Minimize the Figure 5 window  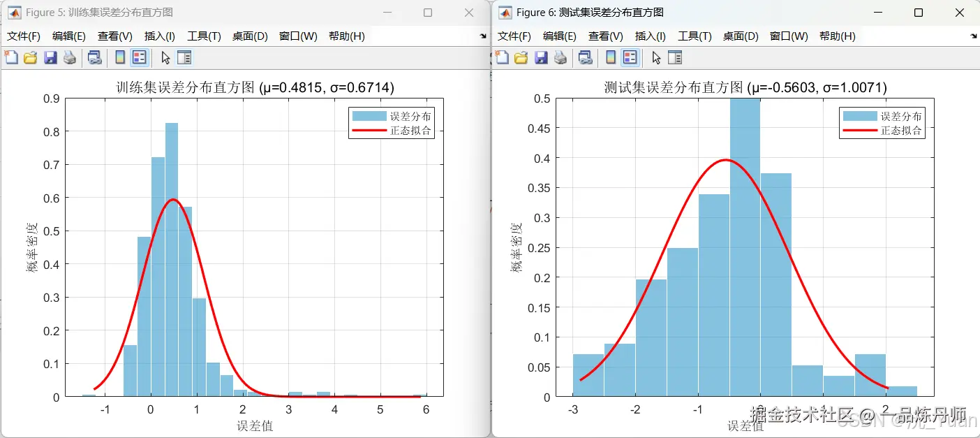click(387, 13)
